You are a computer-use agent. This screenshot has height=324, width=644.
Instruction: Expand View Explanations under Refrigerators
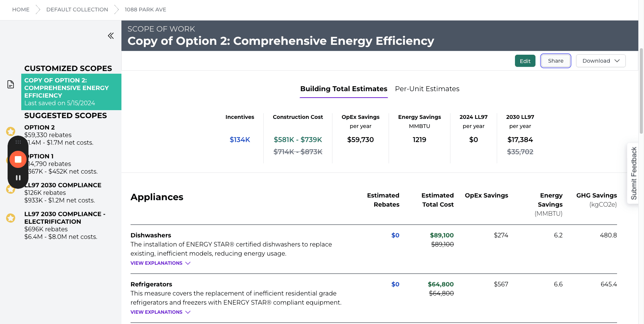click(161, 312)
